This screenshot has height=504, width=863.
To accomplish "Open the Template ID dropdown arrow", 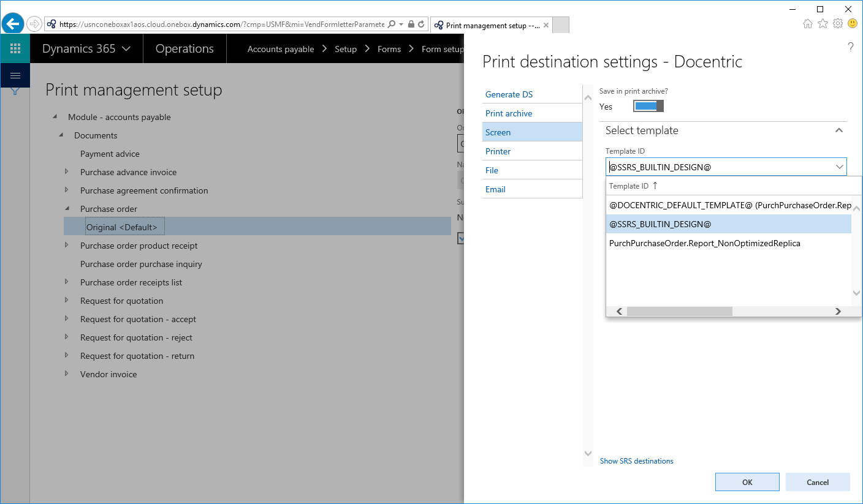I will pos(839,167).
